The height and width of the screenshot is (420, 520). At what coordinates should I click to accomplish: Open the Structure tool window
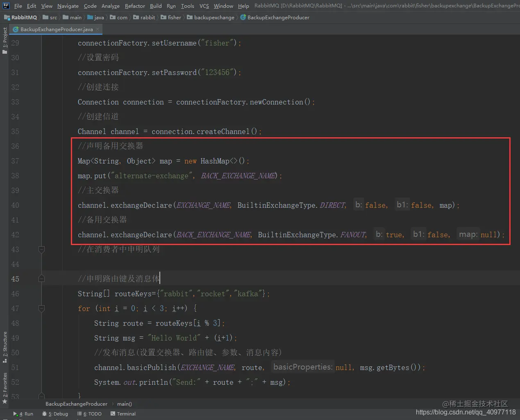(5, 347)
